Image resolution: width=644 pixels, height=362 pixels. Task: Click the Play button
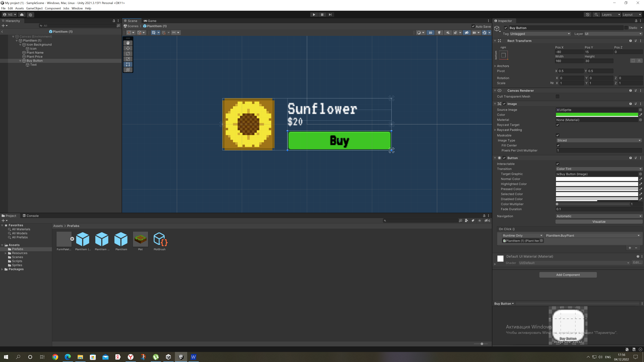tap(314, 15)
